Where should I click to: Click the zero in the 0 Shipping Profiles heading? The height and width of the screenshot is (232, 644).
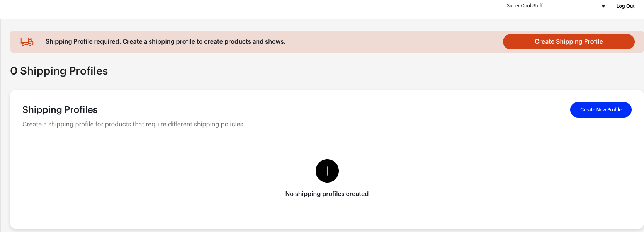click(14, 71)
